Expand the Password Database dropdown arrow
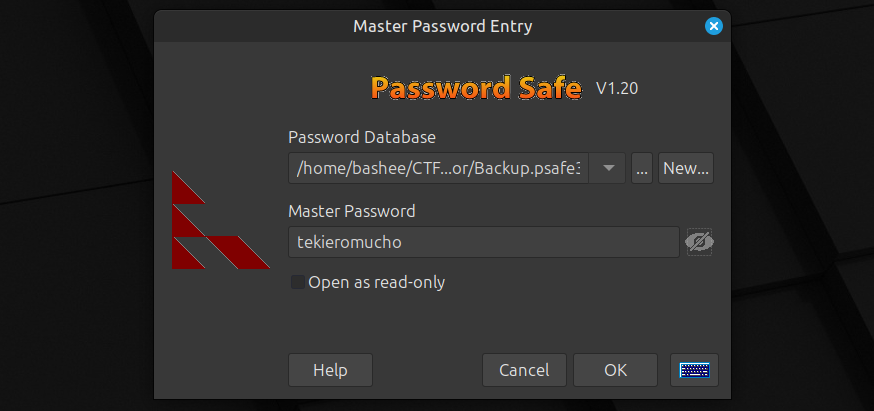The width and height of the screenshot is (874, 411). tap(608, 168)
